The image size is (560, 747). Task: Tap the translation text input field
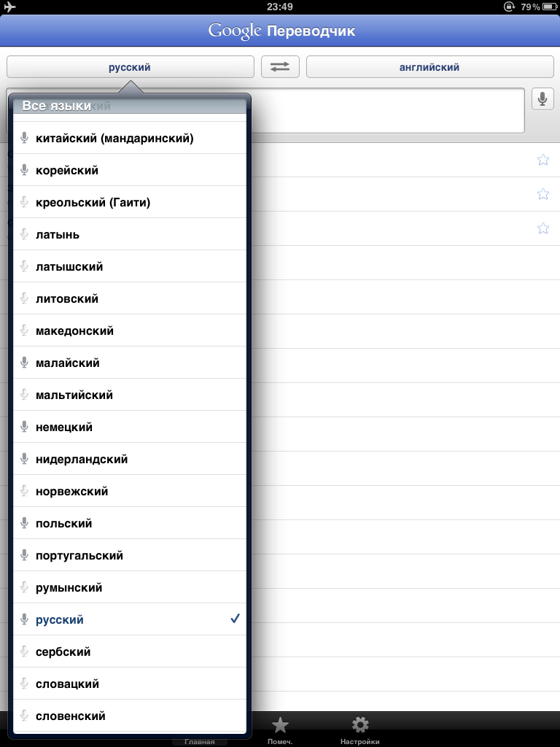(x=386, y=110)
